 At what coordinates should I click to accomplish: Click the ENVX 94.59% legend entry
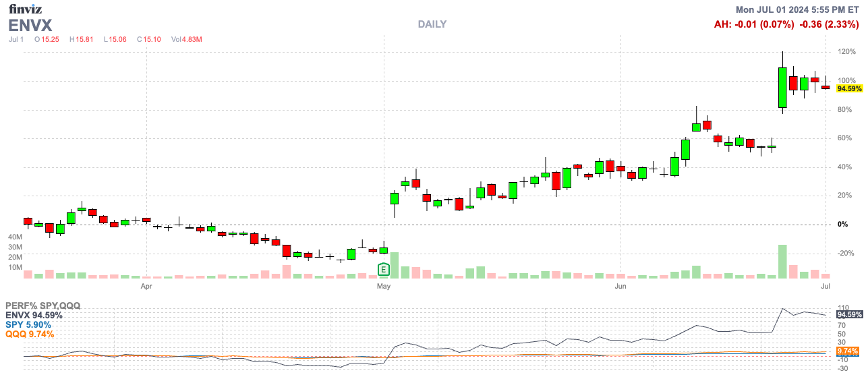(x=34, y=315)
